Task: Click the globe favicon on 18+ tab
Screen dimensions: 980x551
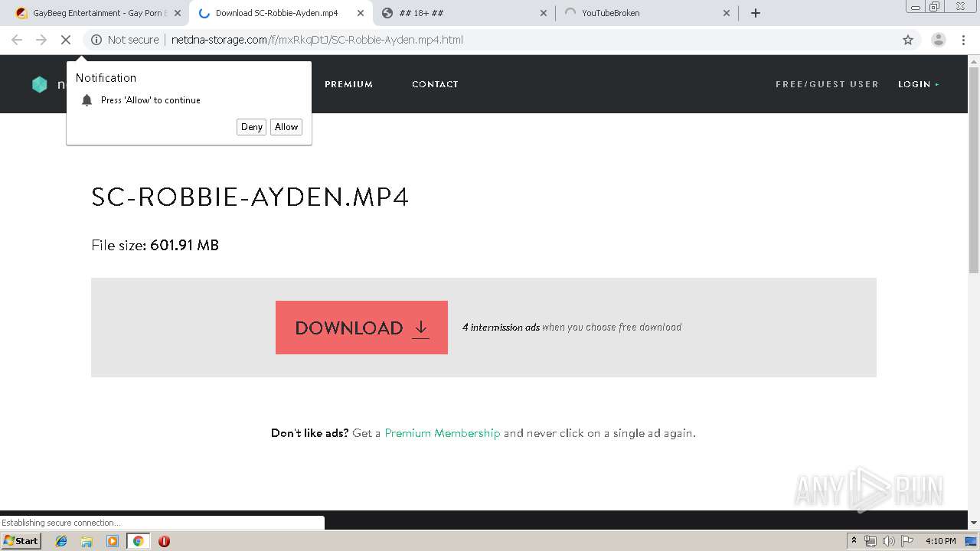Action: click(x=387, y=13)
